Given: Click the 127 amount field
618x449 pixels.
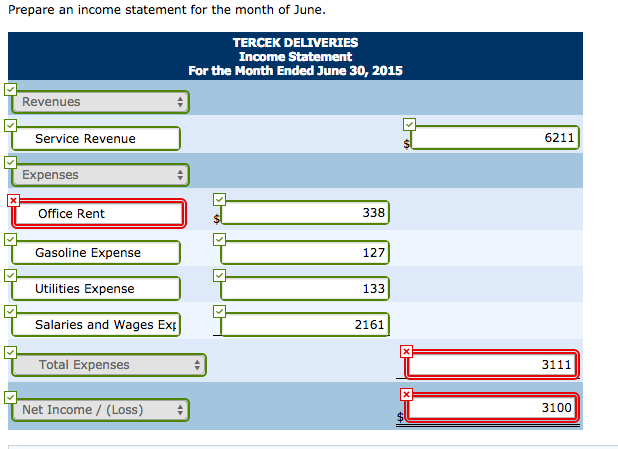Looking at the screenshot, I should pos(305,252).
